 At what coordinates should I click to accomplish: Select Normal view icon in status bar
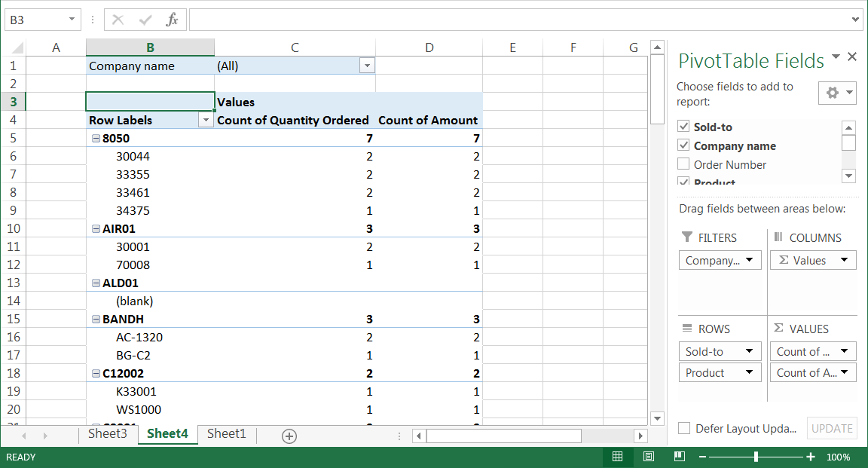click(x=618, y=457)
